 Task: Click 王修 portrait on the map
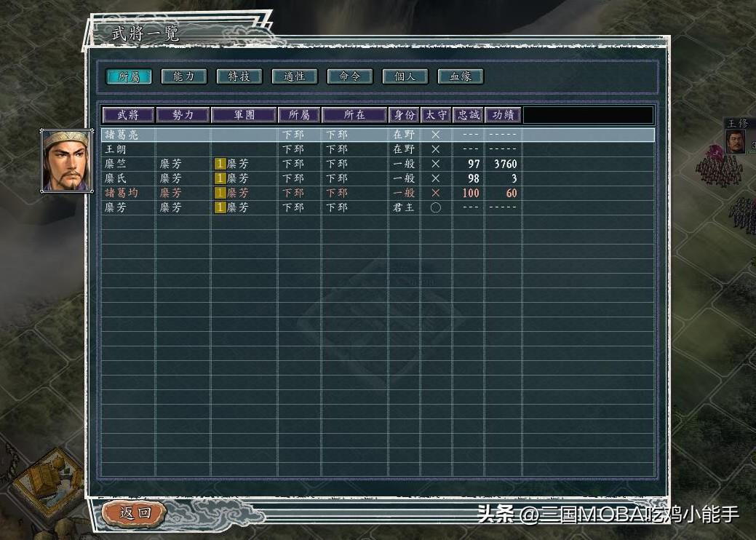tap(736, 141)
